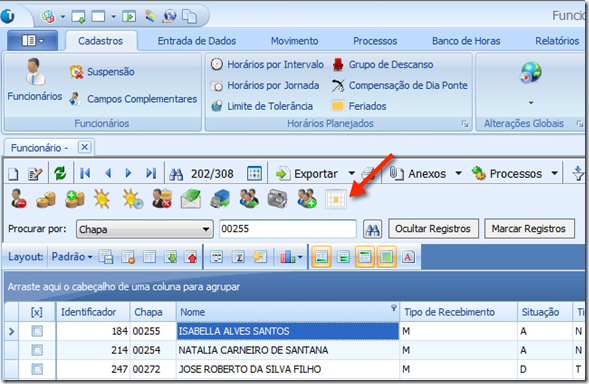Screen dimensions: 589x384
Task: Click the stacked gold coins icon
Action: click(x=46, y=199)
